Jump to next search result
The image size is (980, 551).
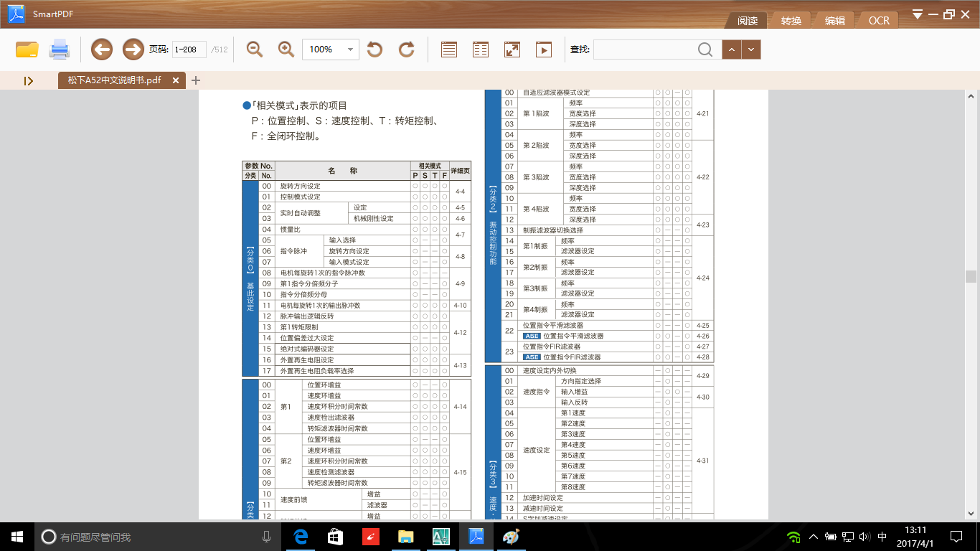point(751,50)
